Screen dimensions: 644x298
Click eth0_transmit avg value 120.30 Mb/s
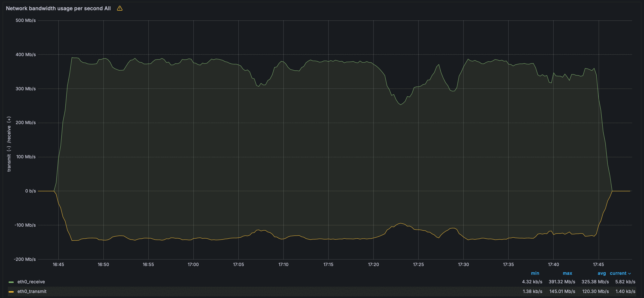coord(595,291)
